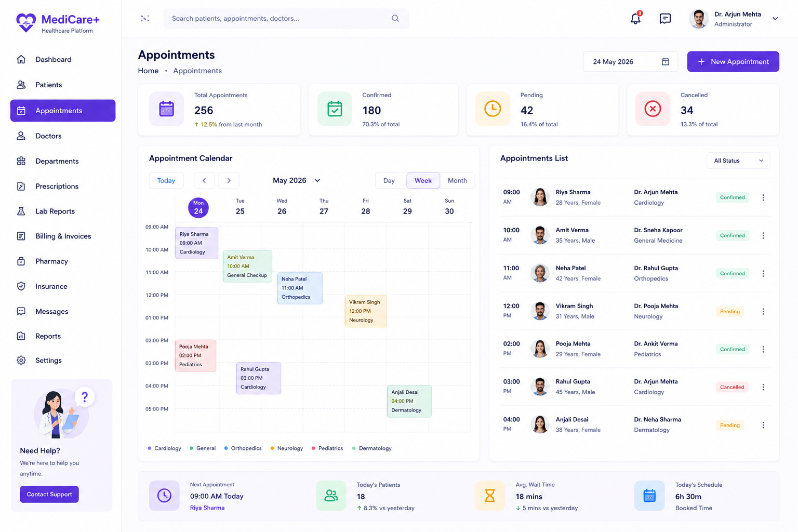Image resolution: width=798 pixels, height=532 pixels.
Task: Open more options for Rahul Gupta row
Action: [x=763, y=387]
